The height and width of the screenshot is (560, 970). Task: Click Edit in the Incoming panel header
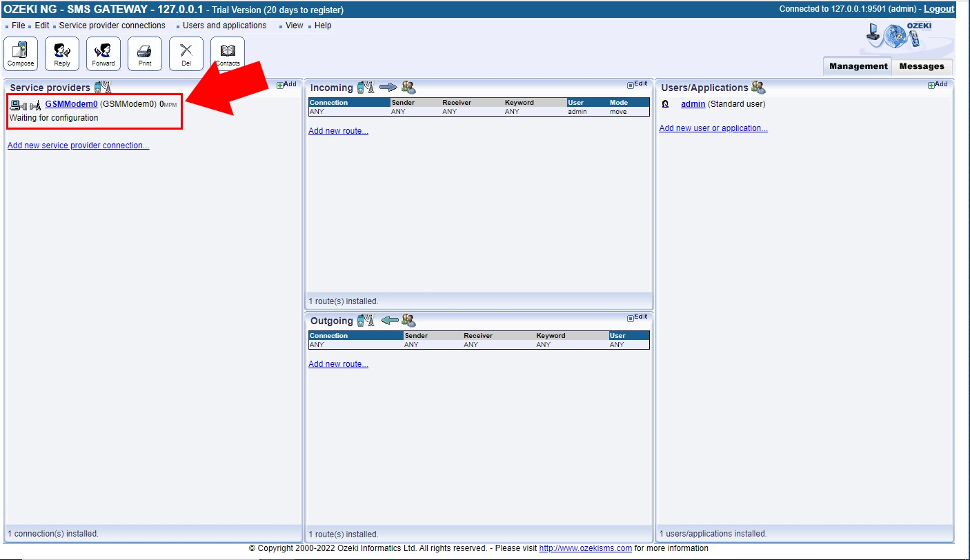point(637,84)
